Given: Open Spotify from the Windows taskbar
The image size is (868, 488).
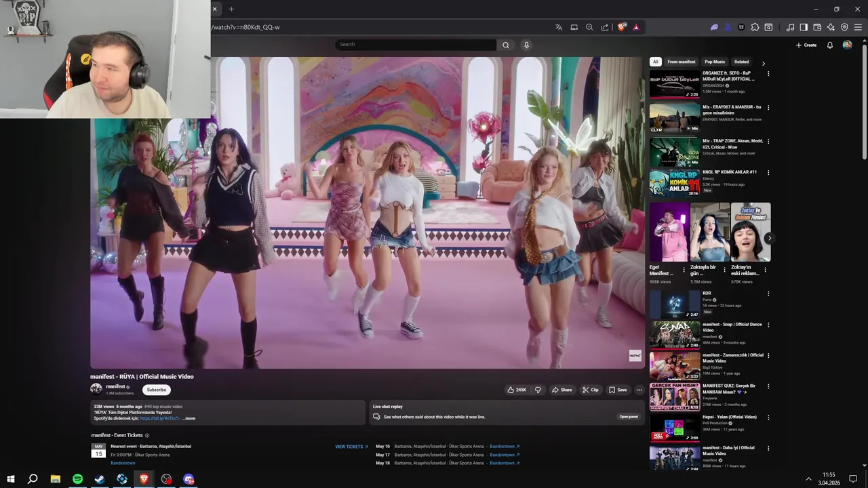Looking at the screenshot, I should (x=77, y=479).
